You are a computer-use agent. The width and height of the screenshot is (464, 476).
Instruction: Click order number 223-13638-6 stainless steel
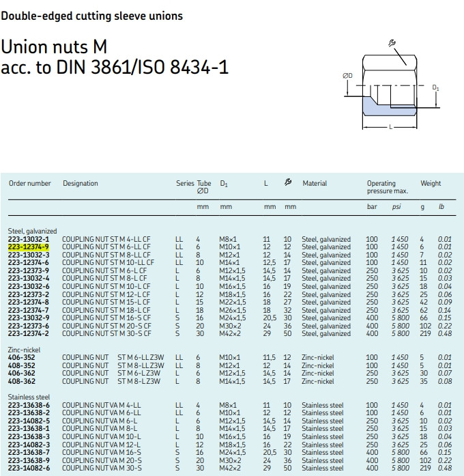click(x=29, y=405)
